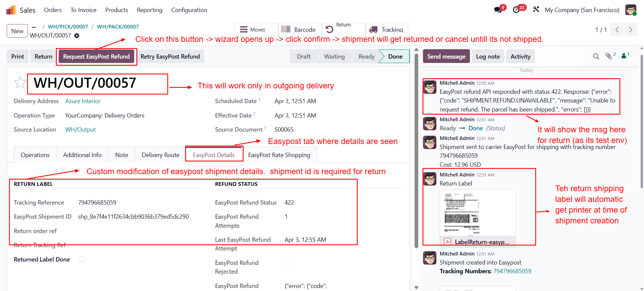Open Barcode smart button
Viewport: 644px width, 291px height.
300,29
